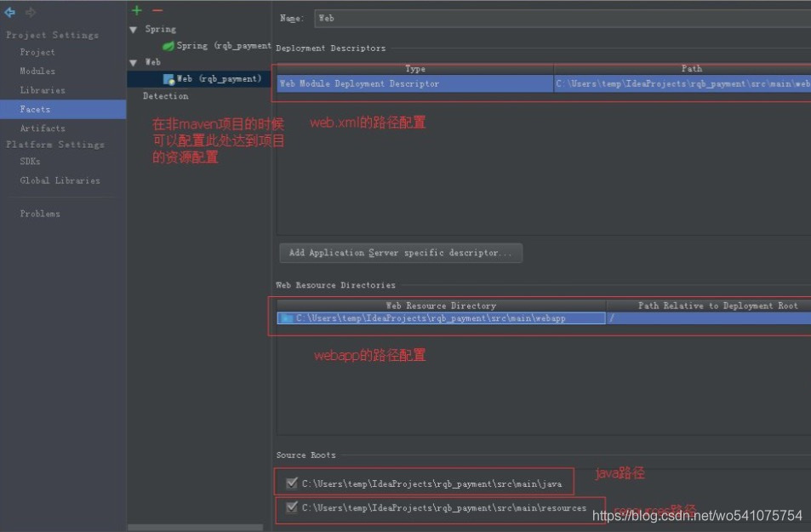Click the folder icon in the webapp resource row
Screen dimensions: 811x532
click(x=287, y=317)
